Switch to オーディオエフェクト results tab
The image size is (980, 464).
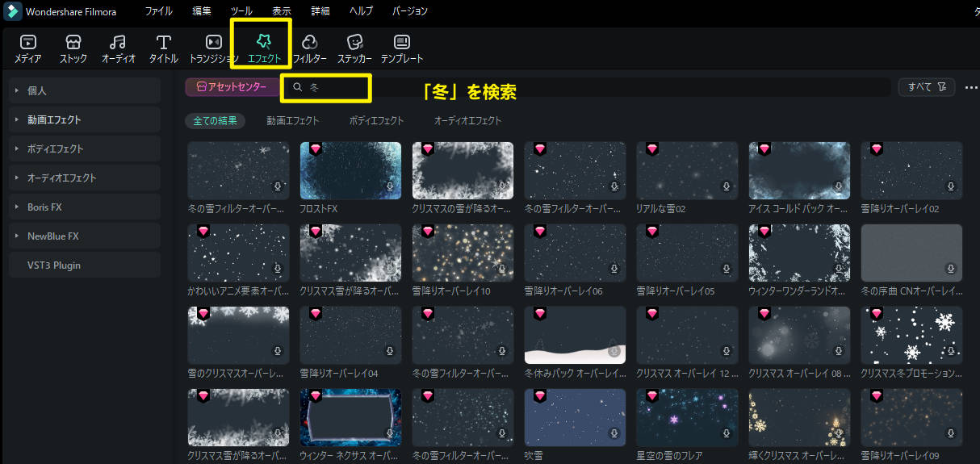click(x=468, y=120)
